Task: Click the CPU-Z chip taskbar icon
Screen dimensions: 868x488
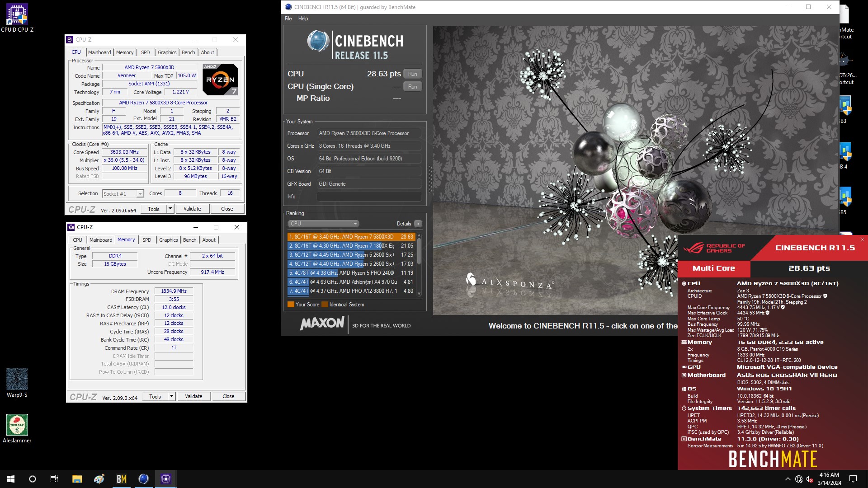Action: click(x=165, y=479)
